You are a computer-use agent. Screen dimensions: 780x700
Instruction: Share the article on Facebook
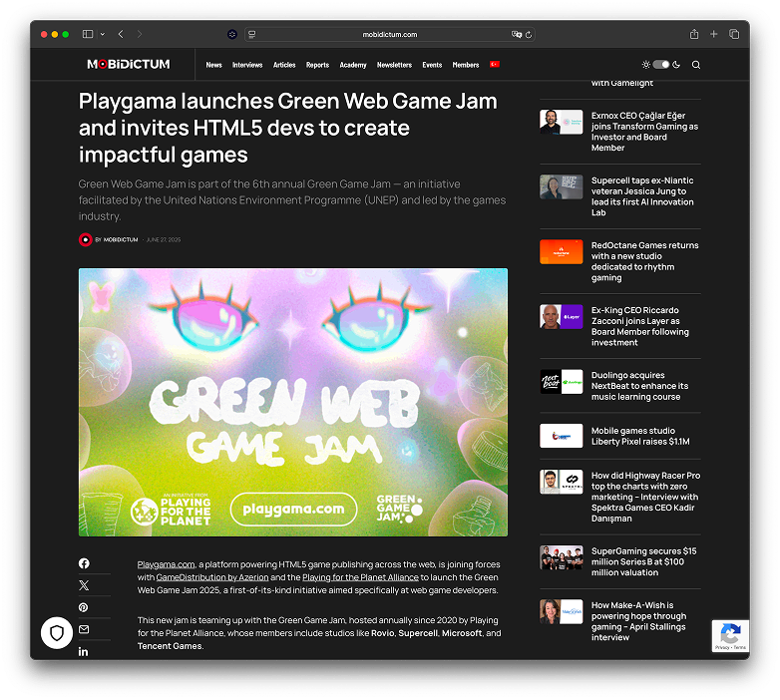click(x=84, y=563)
